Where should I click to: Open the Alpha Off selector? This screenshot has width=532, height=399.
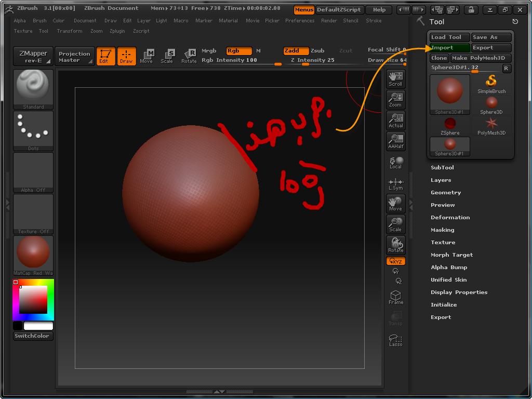click(x=33, y=172)
